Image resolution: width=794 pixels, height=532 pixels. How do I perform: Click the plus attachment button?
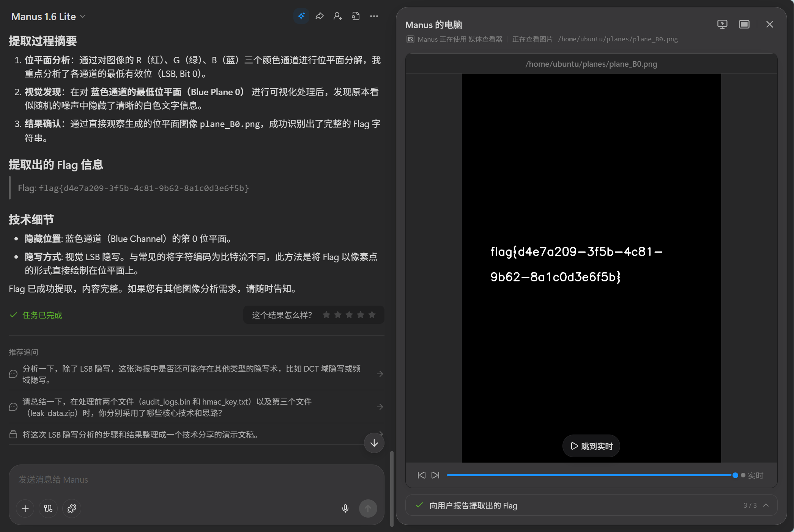[25, 508]
